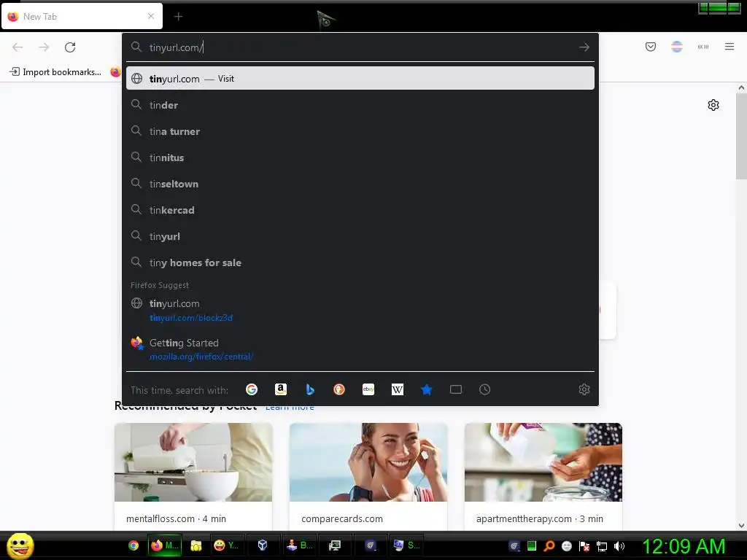Screen dimensions: 747x560
Task: Click the volume speaker tray icon
Action: click(x=619, y=546)
